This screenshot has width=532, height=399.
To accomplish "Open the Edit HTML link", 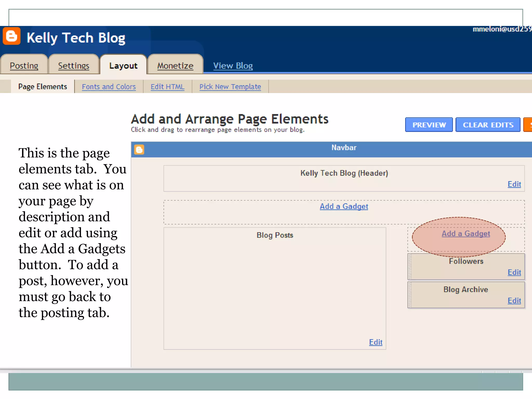I will coord(168,87).
